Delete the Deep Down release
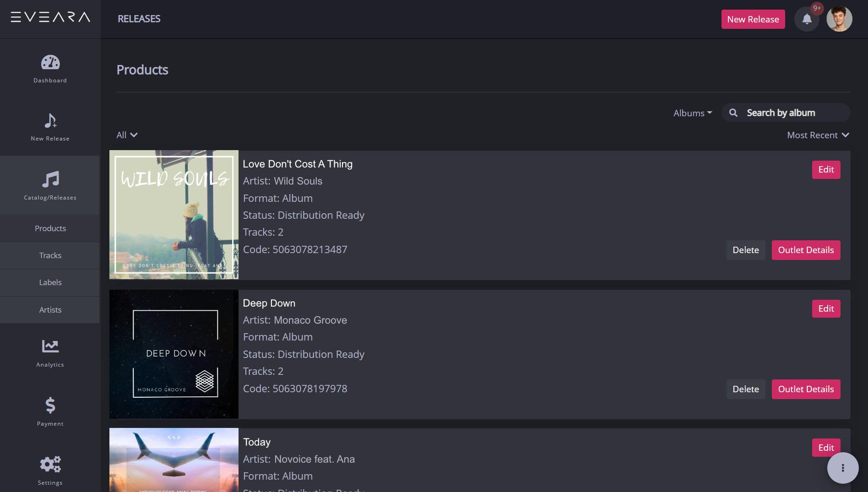 click(x=746, y=389)
